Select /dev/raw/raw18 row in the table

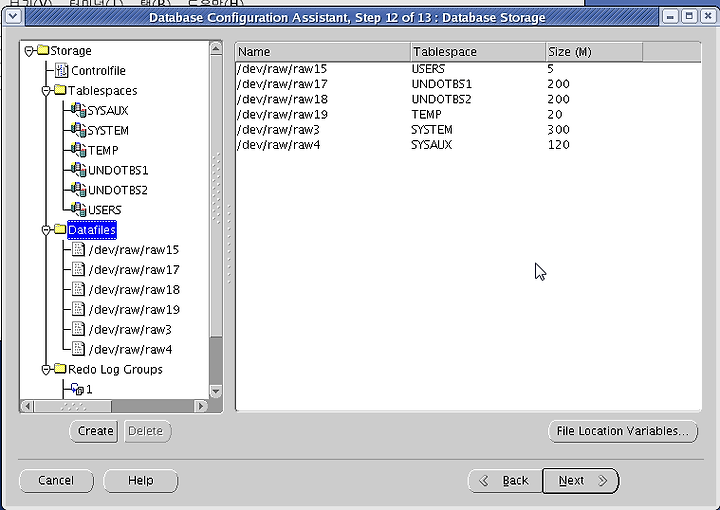click(468, 99)
